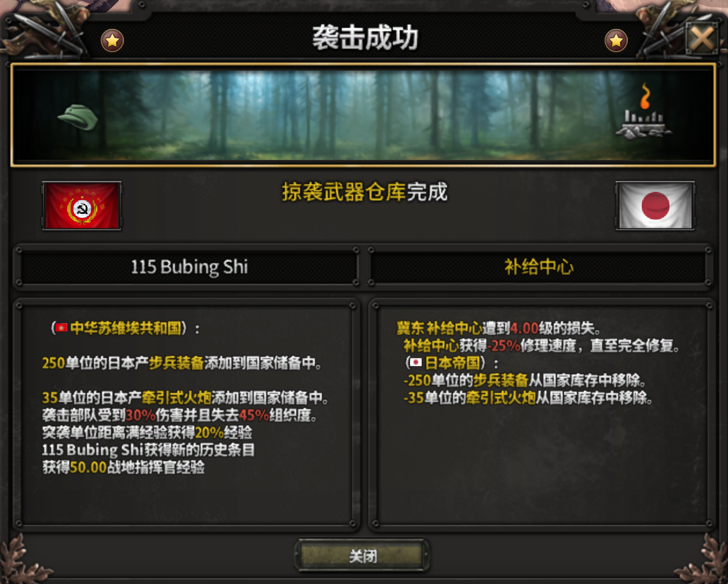Select the Chinese Soviet Republic large flag
Image resolution: width=728 pixels, height=584 pixels.
pos(82,206)
